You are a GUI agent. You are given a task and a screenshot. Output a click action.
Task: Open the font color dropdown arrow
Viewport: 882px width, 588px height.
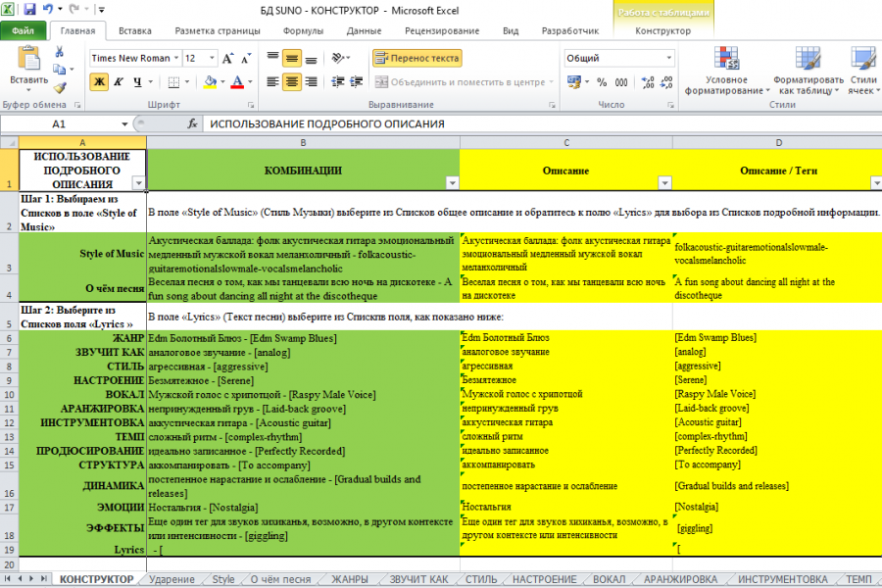[x=250, y=82]
